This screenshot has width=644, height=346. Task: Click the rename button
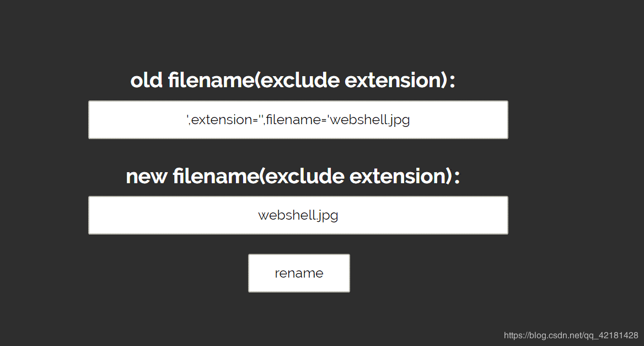(x=299, y=273)
